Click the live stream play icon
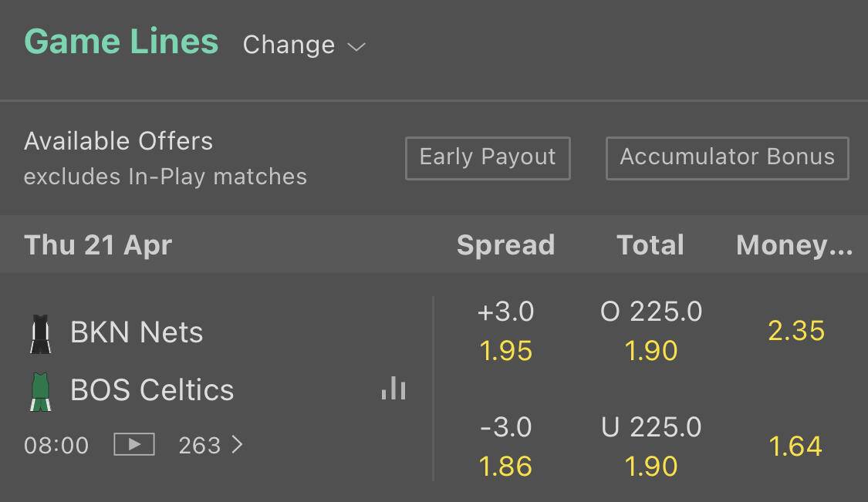868x502 pixels. pos(134,445)
